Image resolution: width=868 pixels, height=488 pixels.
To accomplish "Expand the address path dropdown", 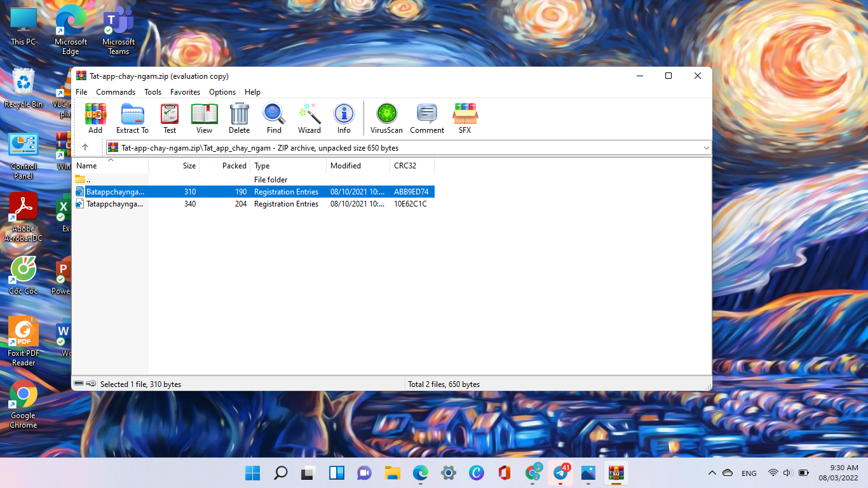I will [x=706, y=147].
